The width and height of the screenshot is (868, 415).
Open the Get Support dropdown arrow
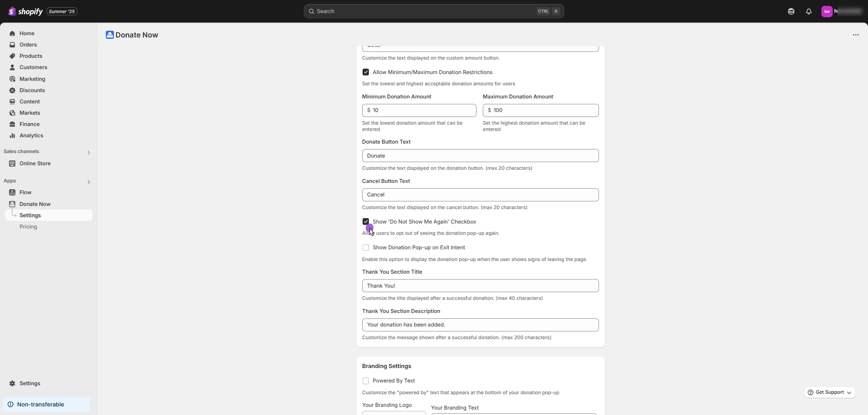pos(849,393)
